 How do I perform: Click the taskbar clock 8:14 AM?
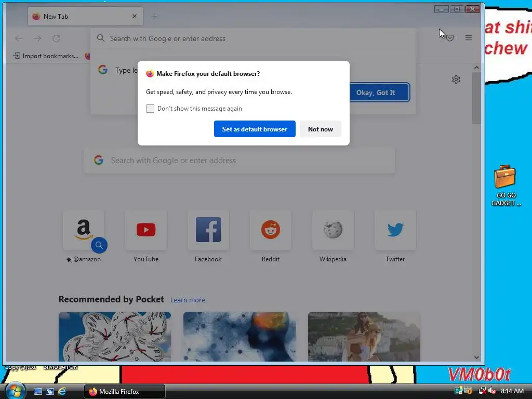[512, 391]
